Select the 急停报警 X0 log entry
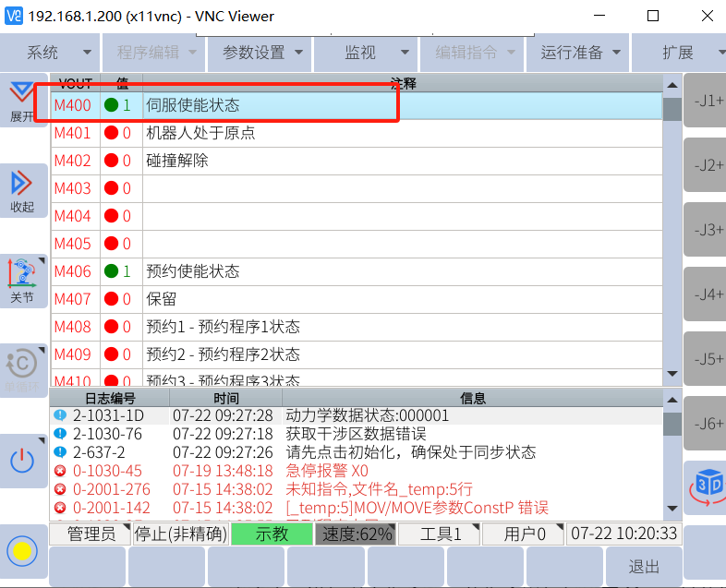The height and width of the screenshot is (588, 726). pos(327,471)
